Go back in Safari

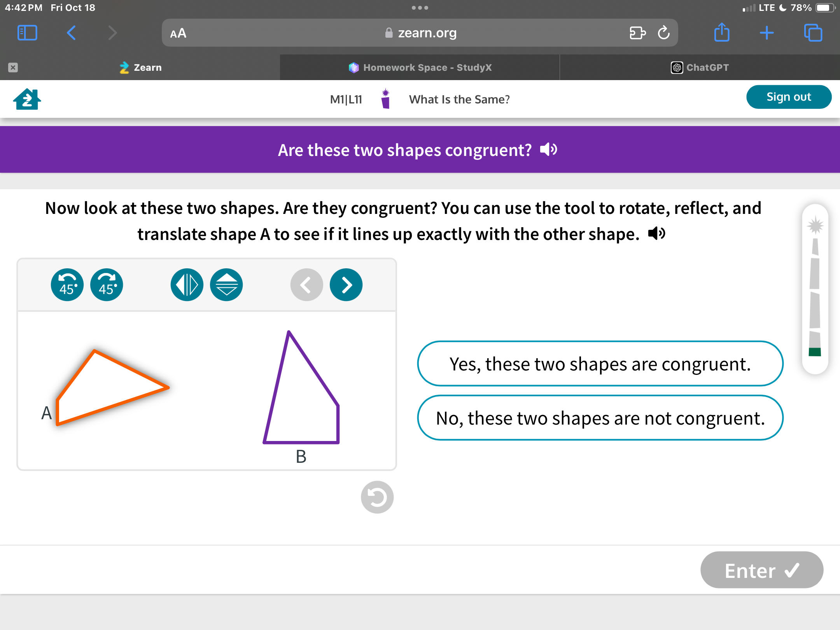pyautogui.click(x=71, y=33)
